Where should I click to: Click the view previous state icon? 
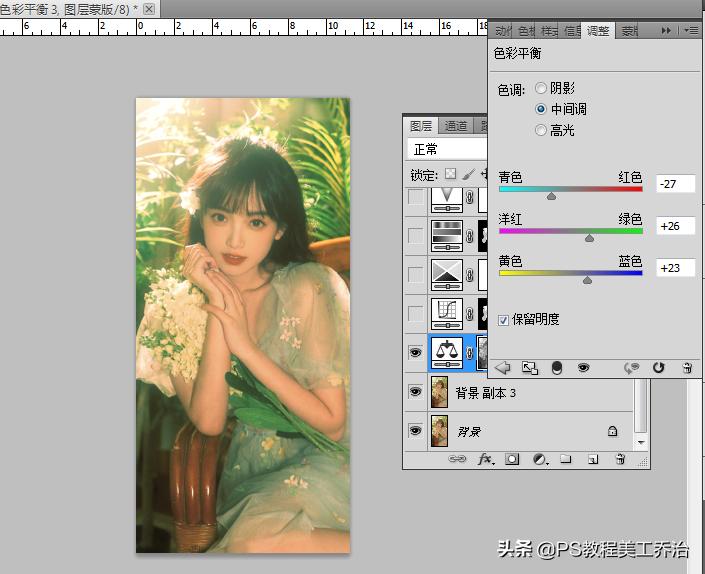point(632,368)
